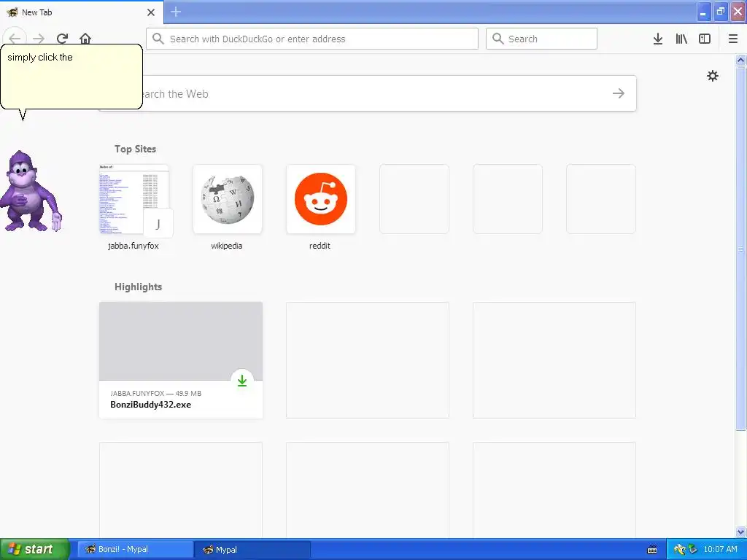The height and width of the screenshot is (560, 747).
Task: Open the Library bookshelf icon
Action: [x=681, y=39]
